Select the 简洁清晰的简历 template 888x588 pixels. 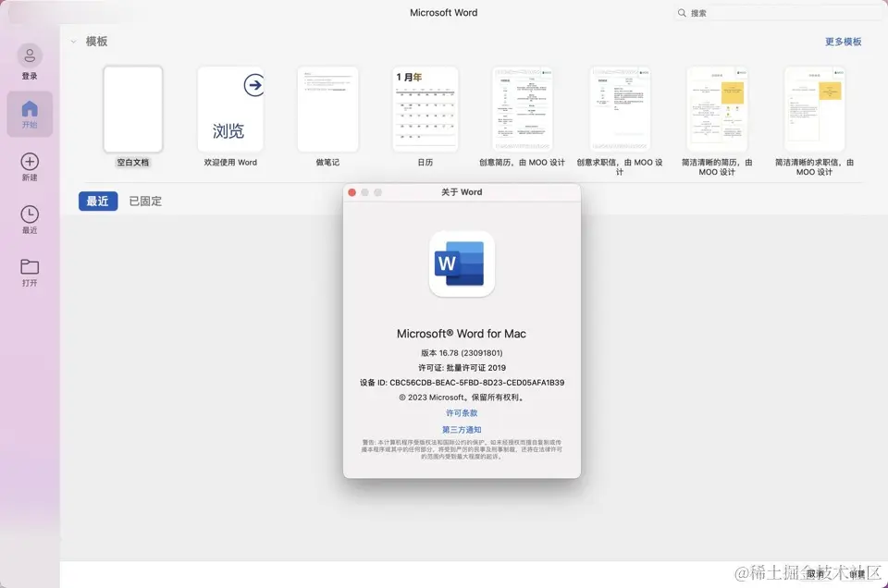click(x=717, y=109)
